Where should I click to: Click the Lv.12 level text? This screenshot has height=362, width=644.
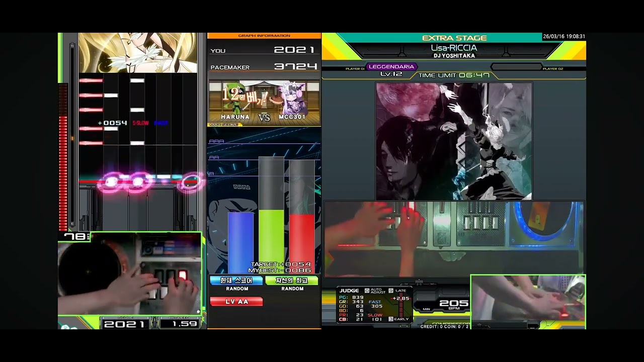pyautogui.click(x=391, y=74)
